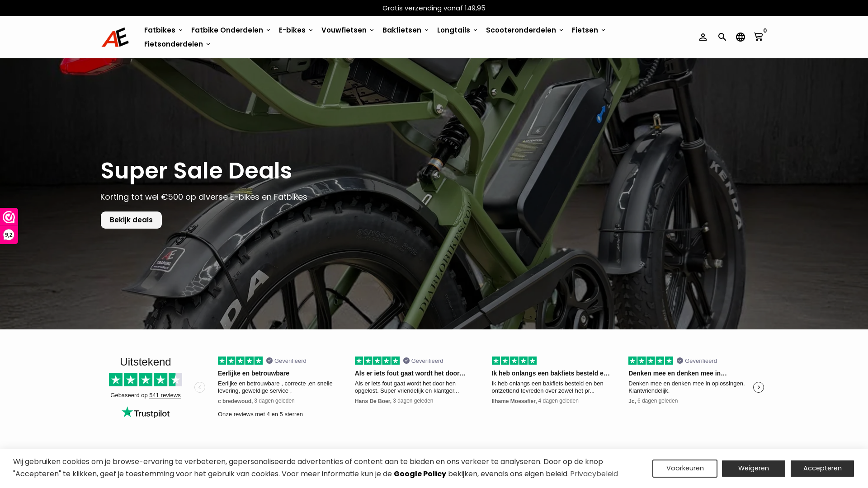
Task: Open the 541 reviews link
Action: 165,395
